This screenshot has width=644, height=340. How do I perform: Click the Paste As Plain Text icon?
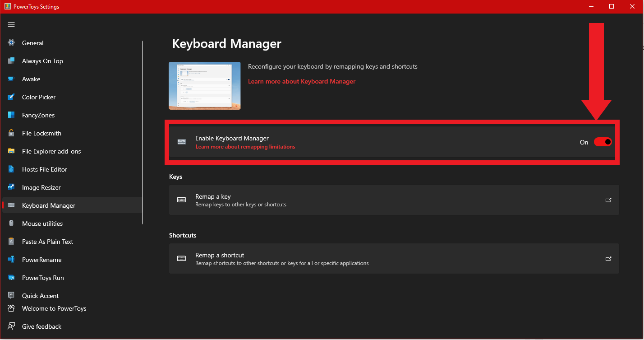(x=11, y=242)
